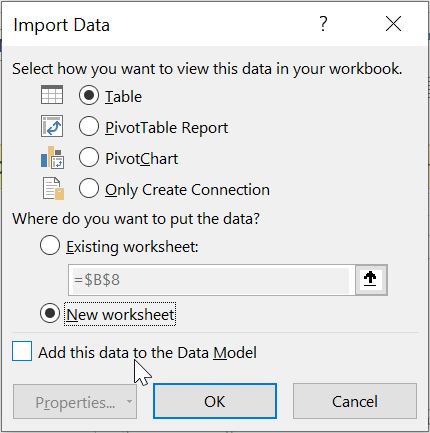Select the Existing worksheet radio button

(x=50, y=245)
